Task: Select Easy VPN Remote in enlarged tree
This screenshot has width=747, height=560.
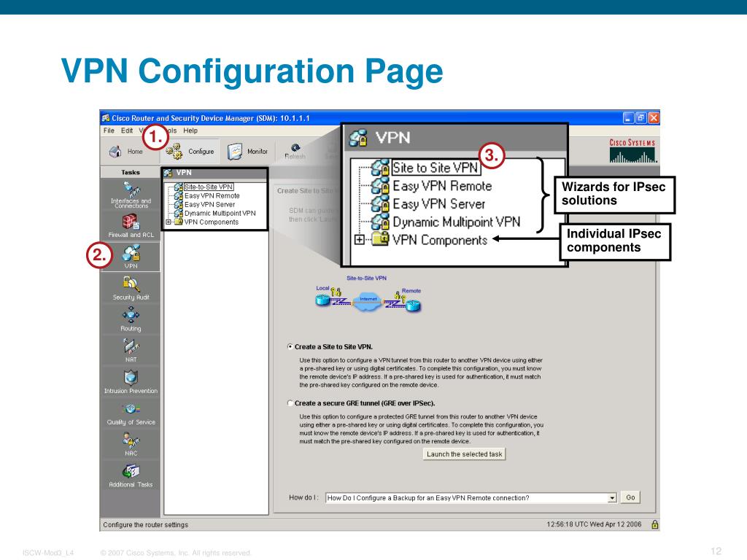Action: [x=442, y=186]
